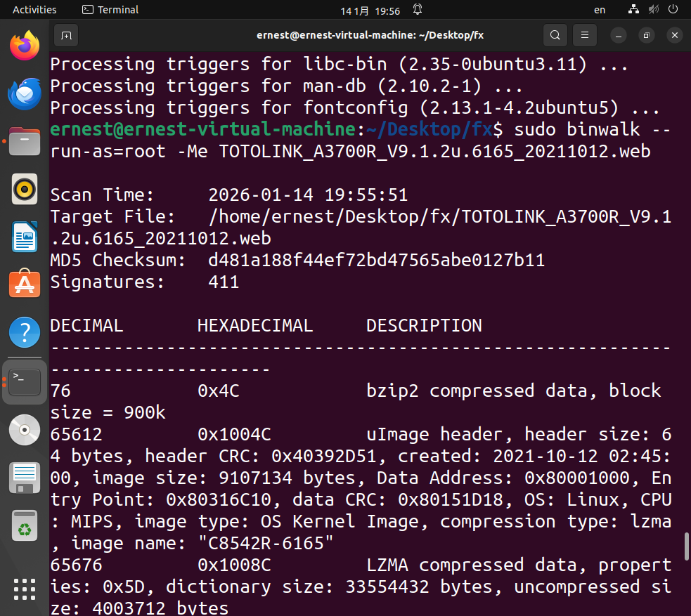The image size is (691, 616).
Task: Open the Trash
Action: [25, 525]
